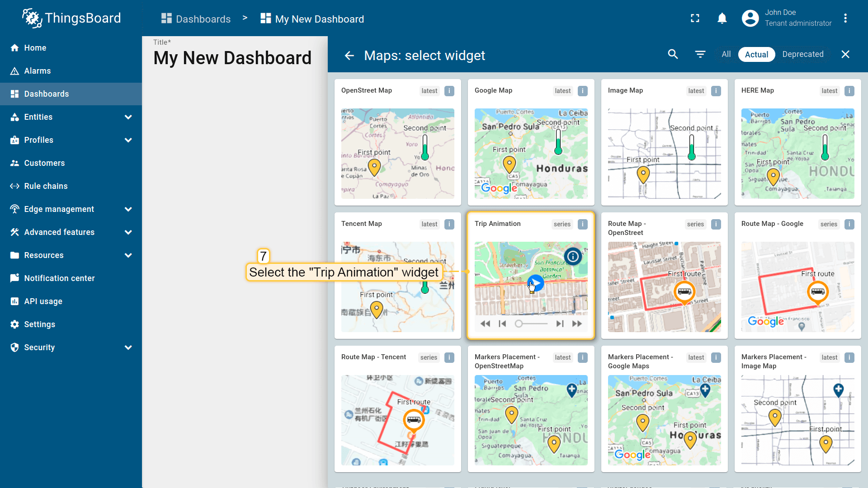Screen dimensions: 868x488
Task: Expand the Advanced features chevron
Action: click(128, 232)
